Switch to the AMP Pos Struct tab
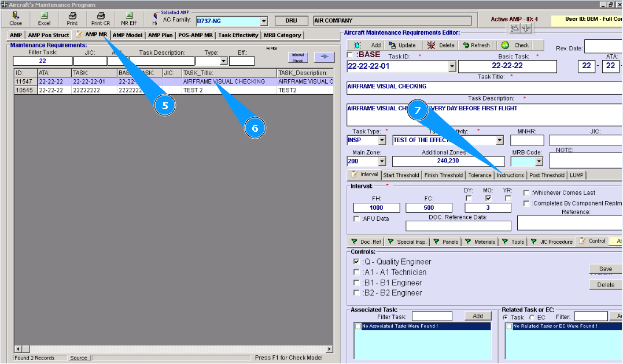The width and height of the screenshot is (623, 364). click(x=49, y=35)
